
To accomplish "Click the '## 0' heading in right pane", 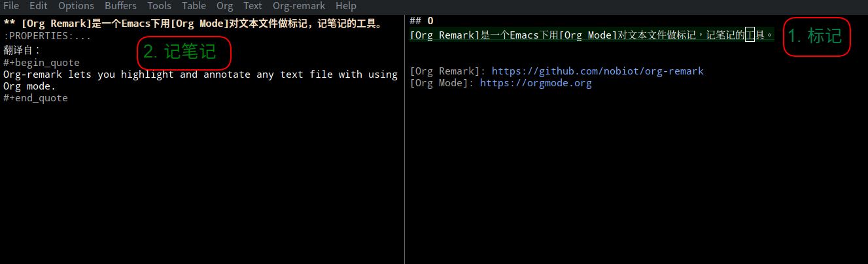I will [421, 21].
